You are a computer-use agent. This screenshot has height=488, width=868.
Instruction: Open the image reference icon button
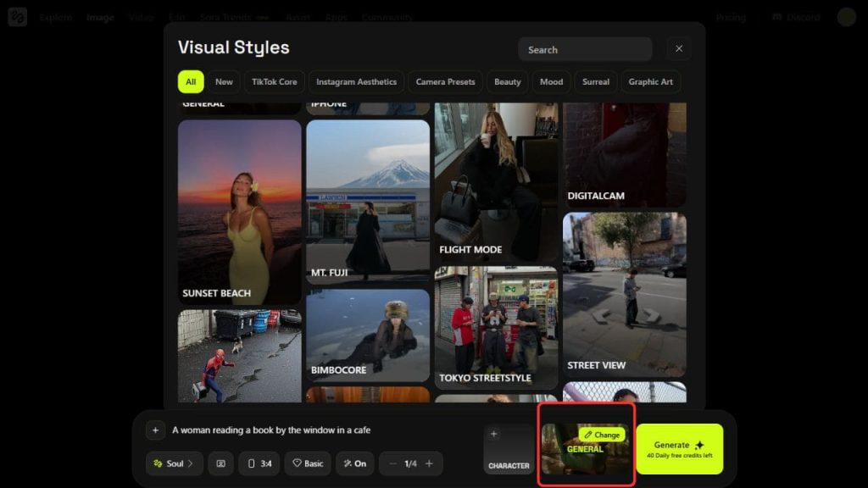pos(220,463)
